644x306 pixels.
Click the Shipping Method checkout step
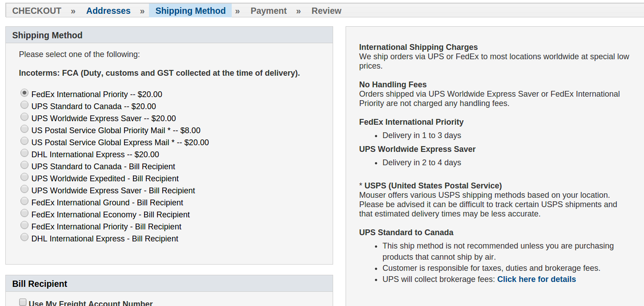(x=190, y=11)
